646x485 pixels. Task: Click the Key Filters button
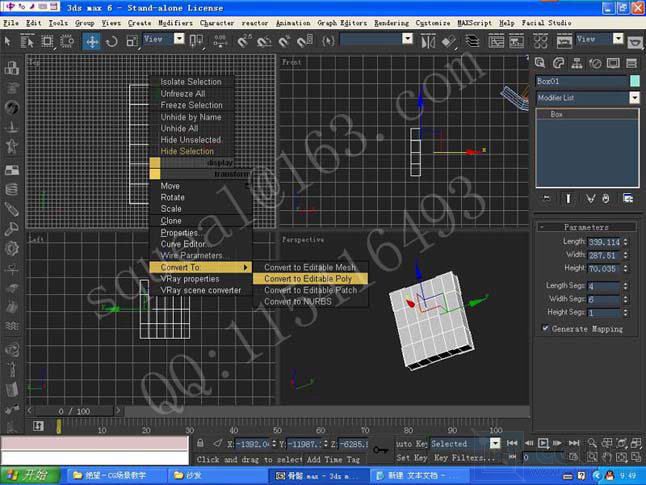(x=465, y=457)
